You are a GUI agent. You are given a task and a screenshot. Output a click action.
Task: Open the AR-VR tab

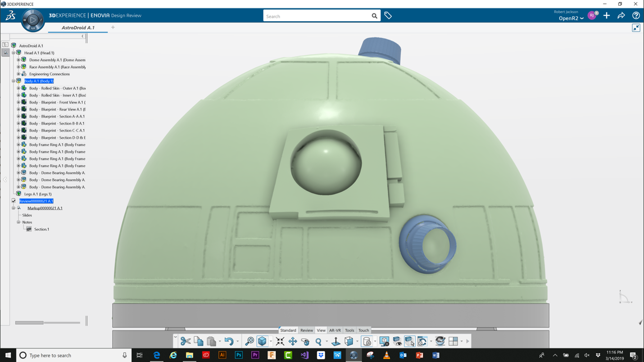335,330
